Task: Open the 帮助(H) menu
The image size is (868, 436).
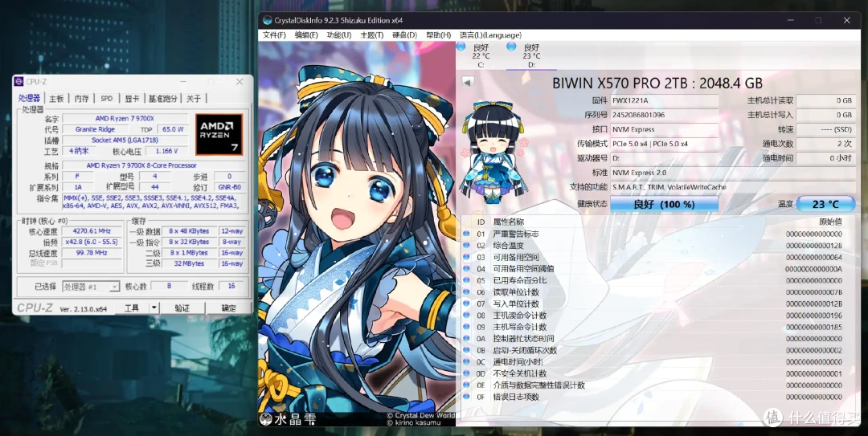Action: pyautogui.click(x=438, y=35)
